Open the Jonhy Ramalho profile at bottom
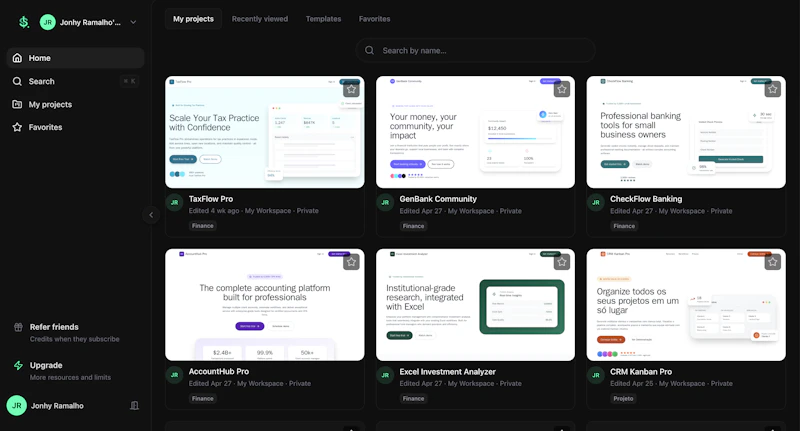This screenshot has height=431, width=800. click(x=57, y=405)
